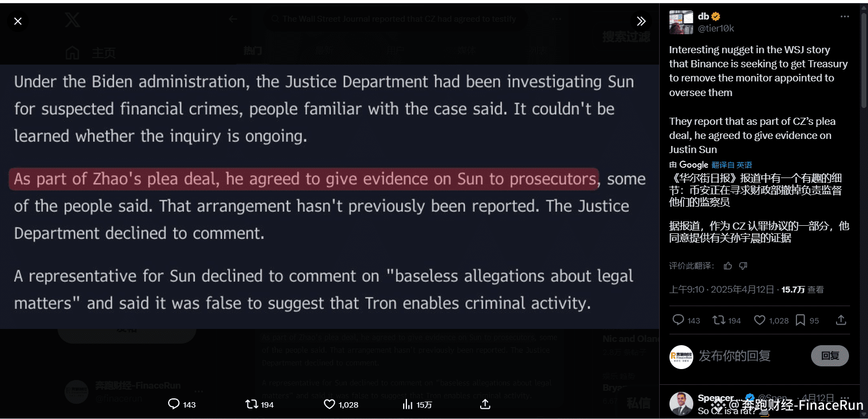Rate translation with thumbs down icon
This screenshot has height=419, width=868.
[x=743, y=265]
